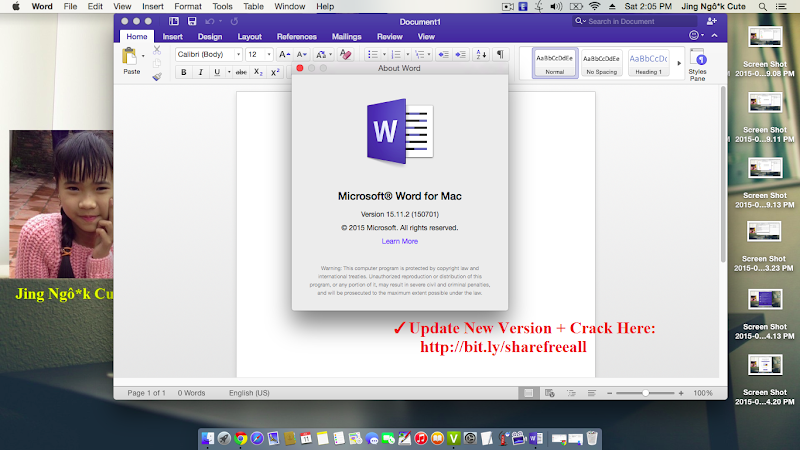800x450 pixels.
Task: Click the Increase Indent icon
Action: pos(461,54)
